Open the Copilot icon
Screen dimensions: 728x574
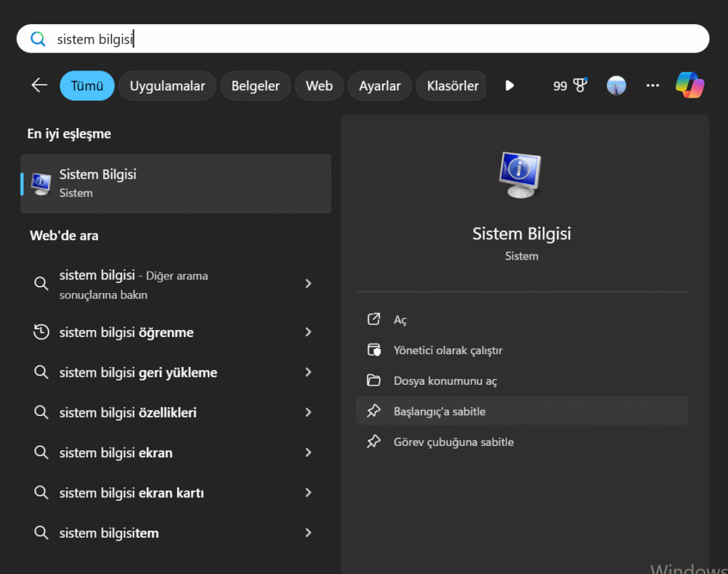690,85
